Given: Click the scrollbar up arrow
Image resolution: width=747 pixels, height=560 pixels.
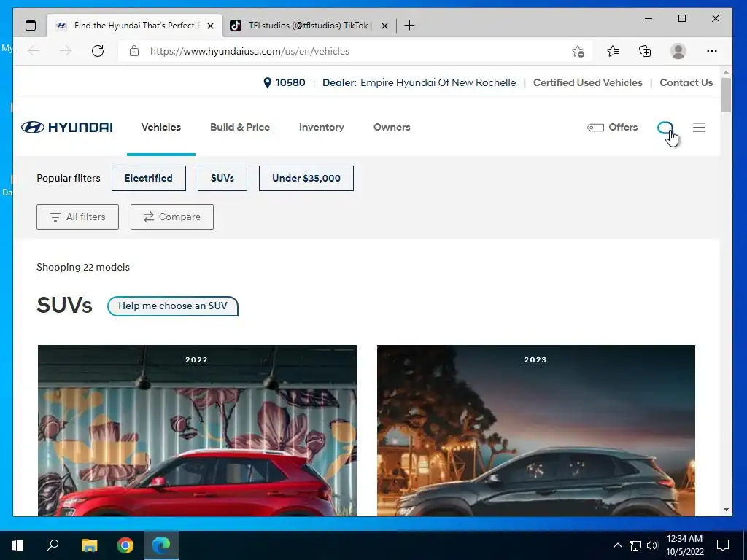Looking at the screenshot, I should (x=726, y=72).
